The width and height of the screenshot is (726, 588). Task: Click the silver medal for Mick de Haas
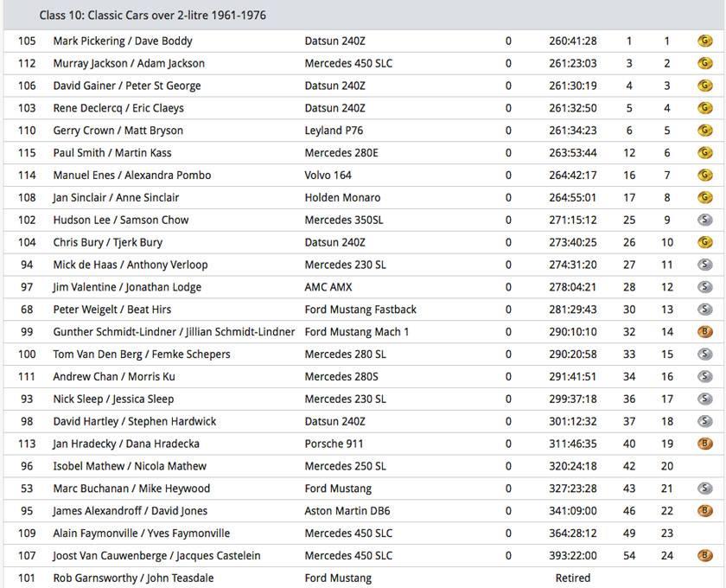tap(704, 265)
